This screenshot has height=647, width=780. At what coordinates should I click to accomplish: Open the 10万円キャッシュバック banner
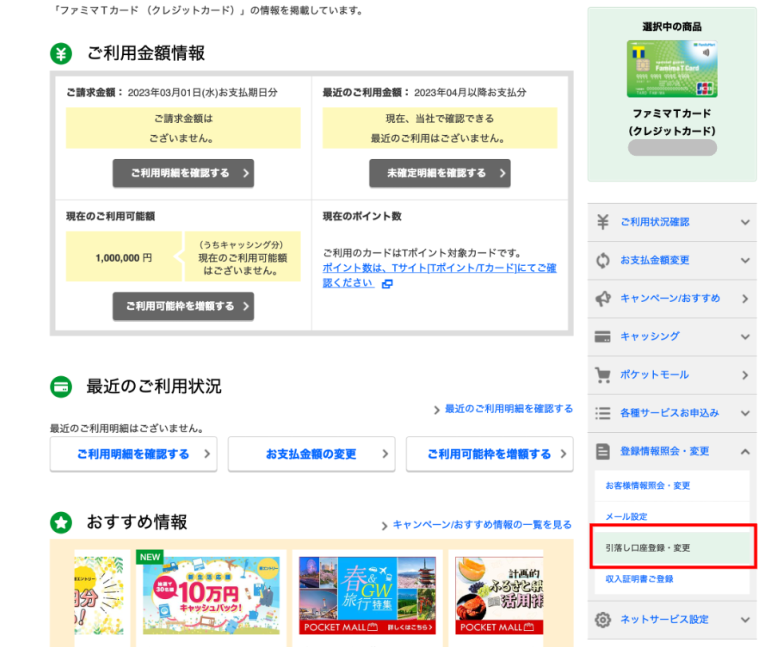coord(211,595)
